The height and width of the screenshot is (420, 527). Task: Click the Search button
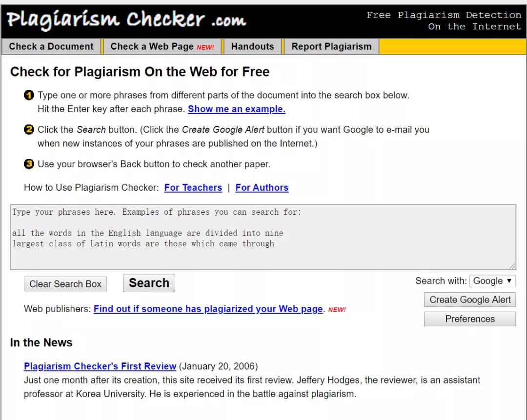[149, 283]
